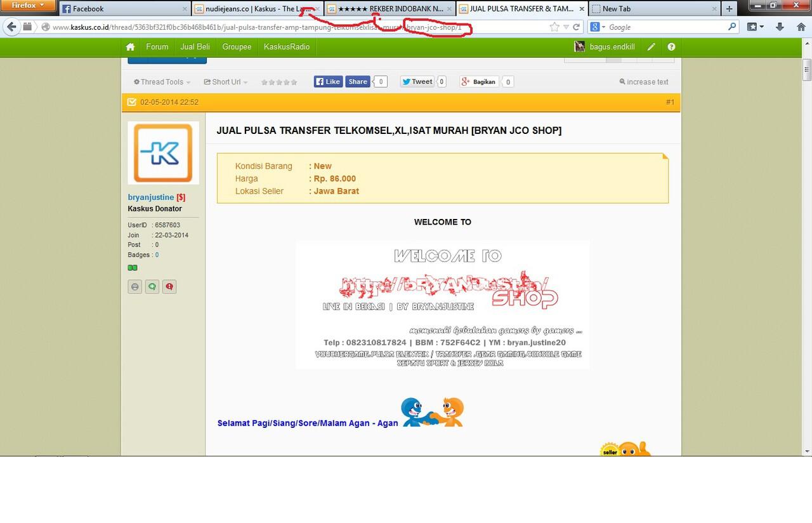The height and width of the screenshot is (523, 812).
Task: Switch to the nudiejeans.co Kaskus tab
Action: pyautogui.click(x=258, y=9)
